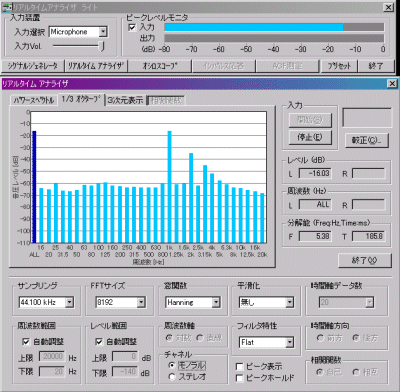Click the tall 1k bar in spectrum chart
The image size is (400, 392).
coord(169,187)
